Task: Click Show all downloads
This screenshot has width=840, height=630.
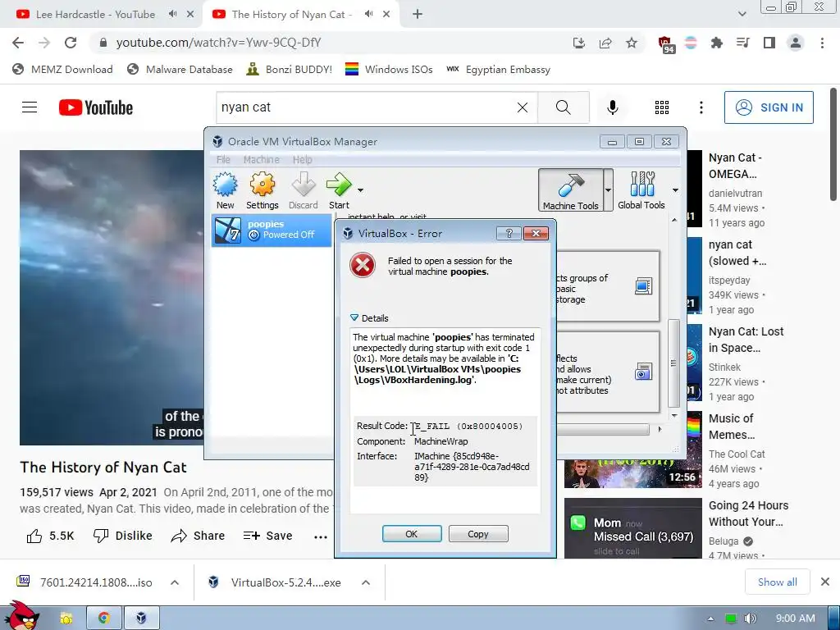Action: click(x=778, y=582)
